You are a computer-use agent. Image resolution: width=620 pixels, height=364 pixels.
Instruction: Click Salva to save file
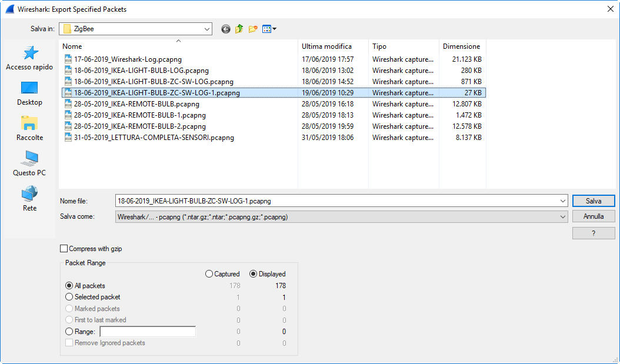(594, 201)
